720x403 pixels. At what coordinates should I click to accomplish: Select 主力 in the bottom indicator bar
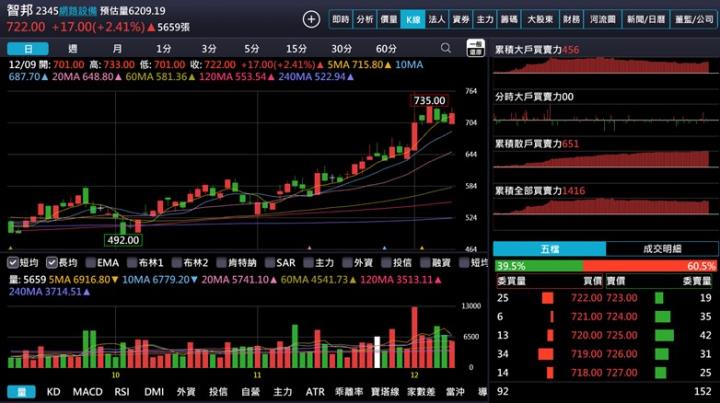coord(282,392)
